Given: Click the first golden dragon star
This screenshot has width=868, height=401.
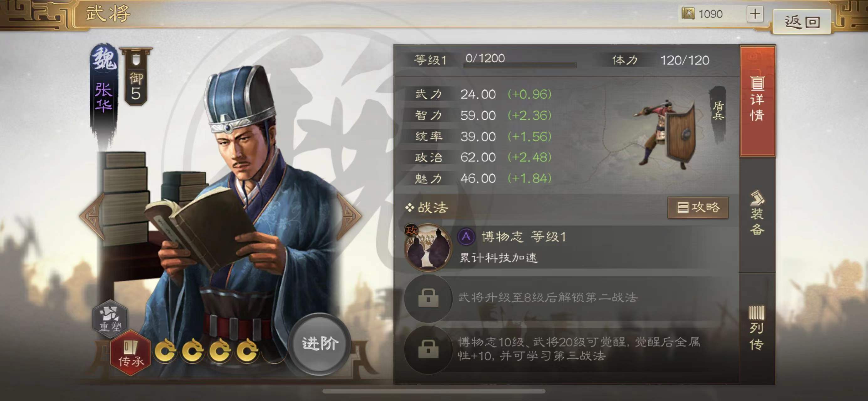Looking at the screenshot, I should 166,350.
